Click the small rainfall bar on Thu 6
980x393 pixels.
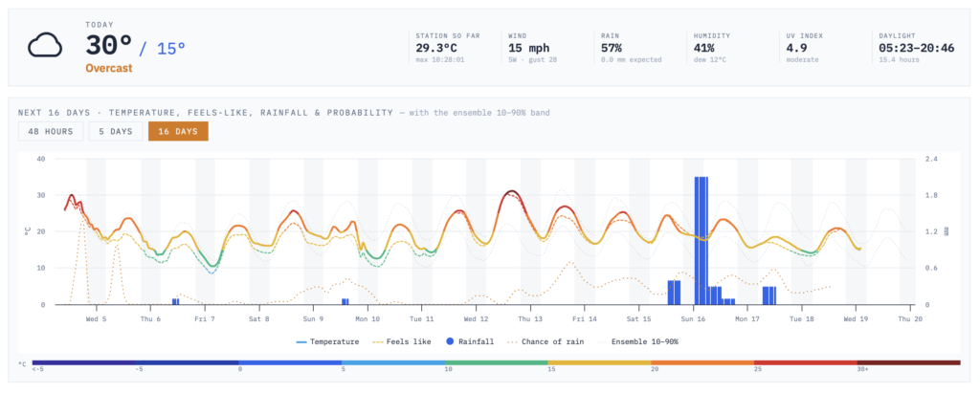point(176,302)
